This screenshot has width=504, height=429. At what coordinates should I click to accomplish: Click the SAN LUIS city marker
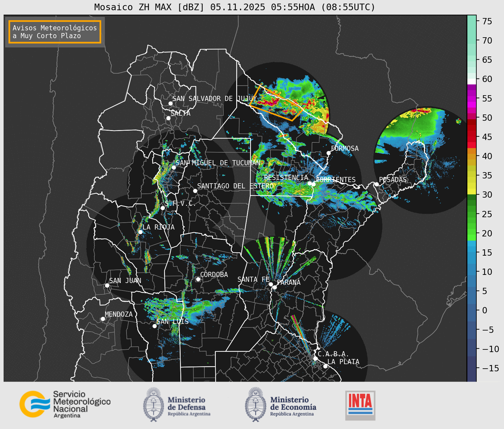point(154,326)
